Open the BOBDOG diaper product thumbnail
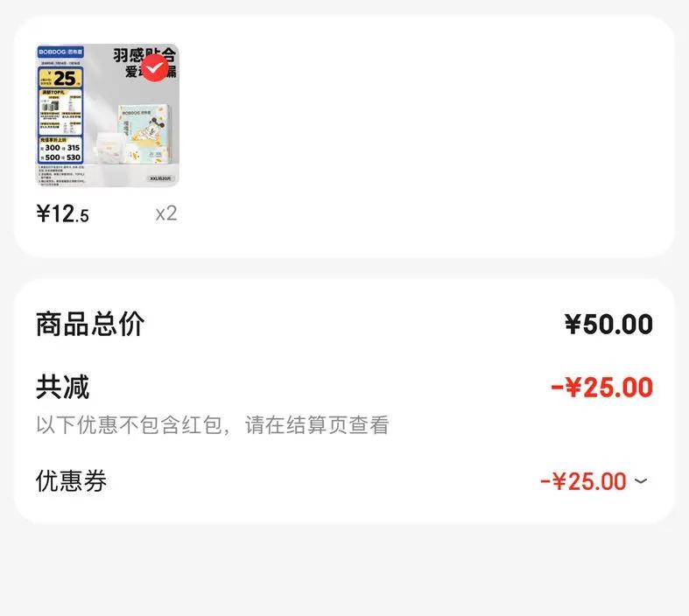689x616 pixels. point(107,115)
